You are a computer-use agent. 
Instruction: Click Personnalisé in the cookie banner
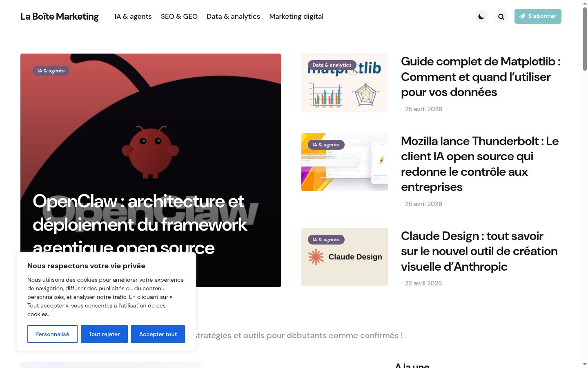click(x=52, y=334)
